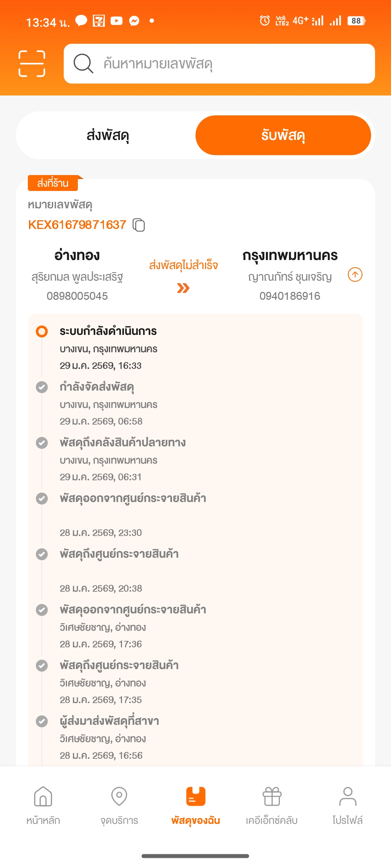This screenshot has height=868, width=391.
Task: Tap the ผู้ส่งมาส่งพัสดุที่สาขา checkmark
Action: [x=42, y=721]
